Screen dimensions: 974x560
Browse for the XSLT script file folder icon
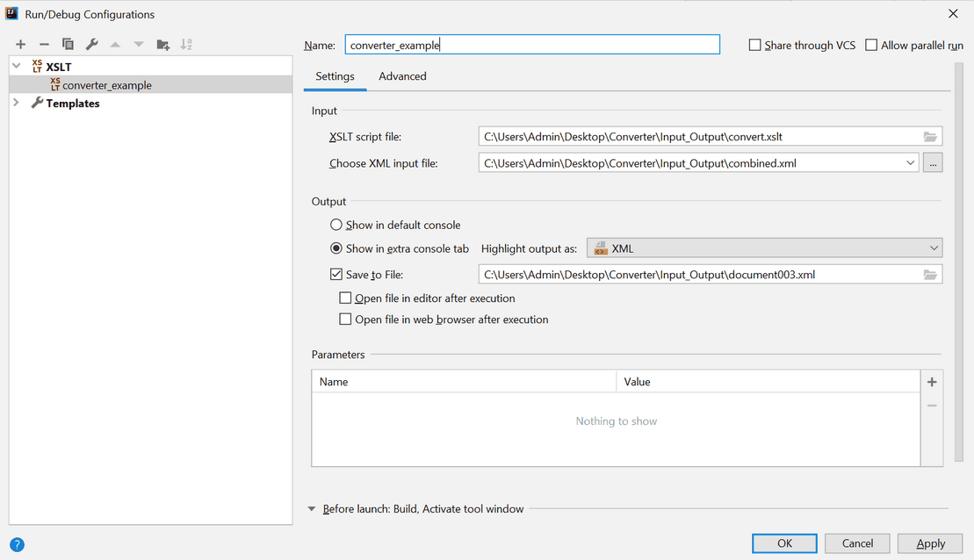(x=930, y=137)
